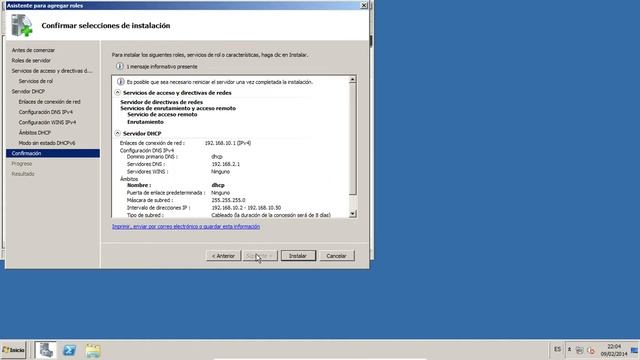This screenshot has width=640, height=360.
Task: Close the Asistente para agregar roles window
Action: [x=364, y=5]
